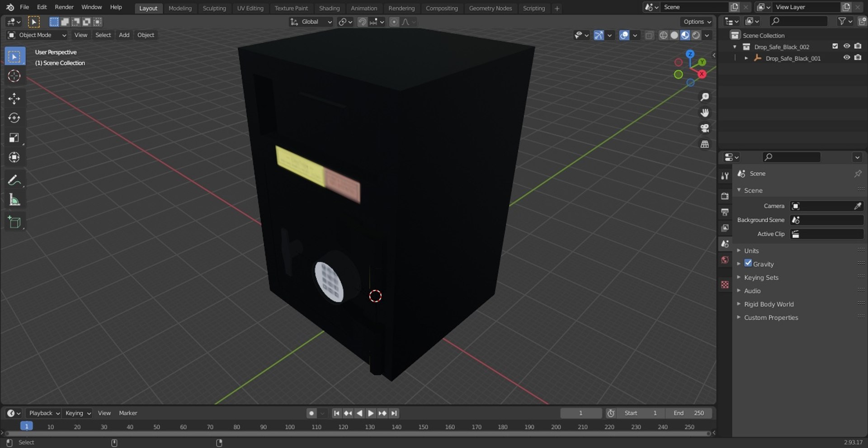Toggle timeline auto keying record button
This screenshot has width=868, height=448.
[x=311, y=413]
